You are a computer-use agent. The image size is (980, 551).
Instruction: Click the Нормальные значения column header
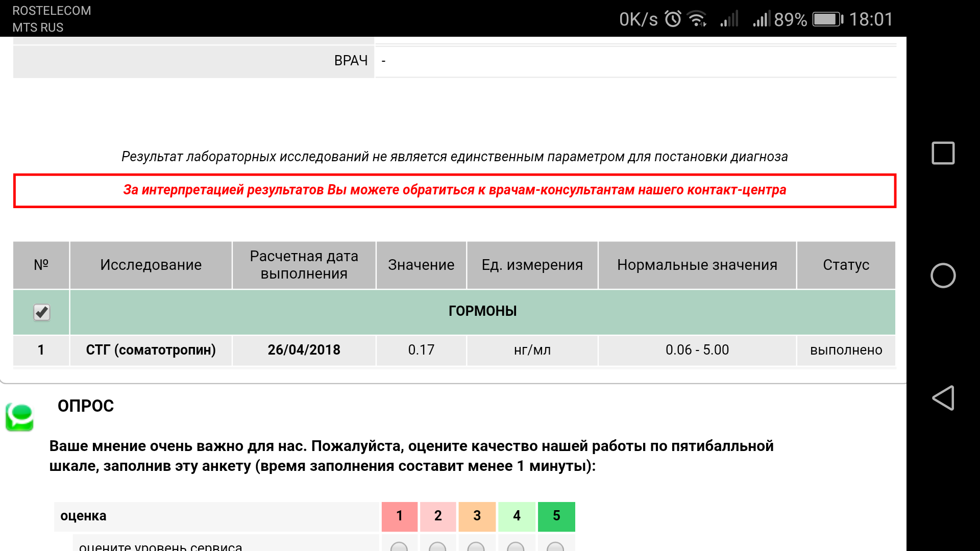[x=697, y=265]
